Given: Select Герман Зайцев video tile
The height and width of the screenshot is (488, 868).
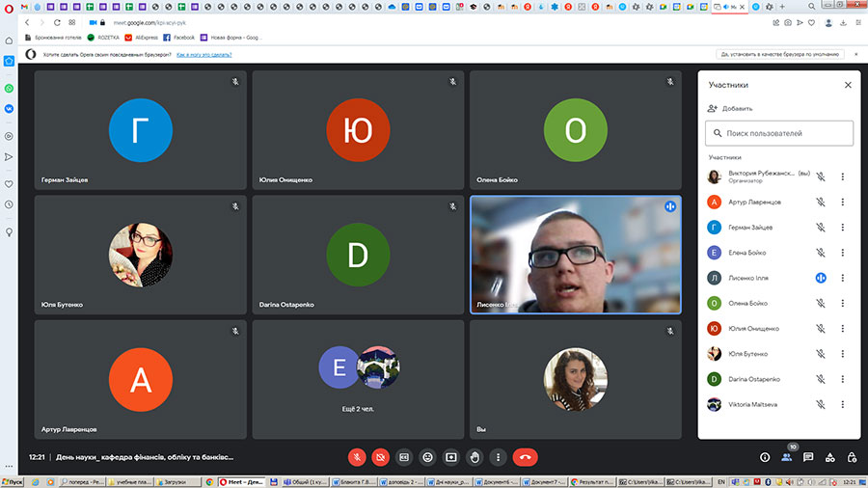Looking at the screenshot, I should pos(140,130).
